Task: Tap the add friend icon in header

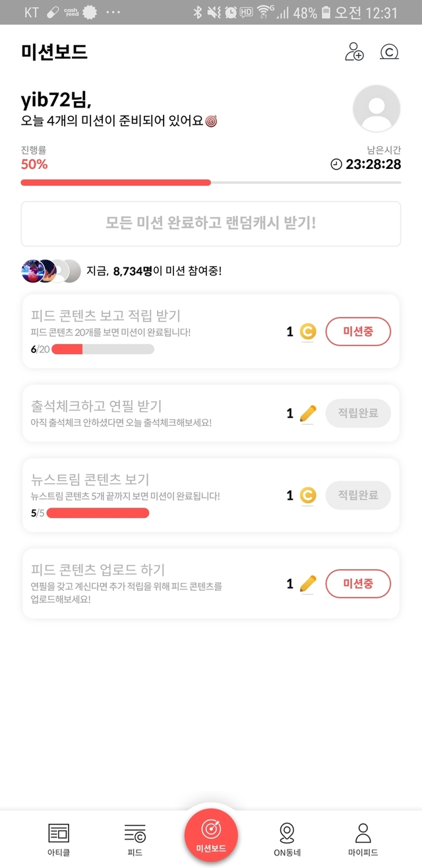Action: [354, 51]
